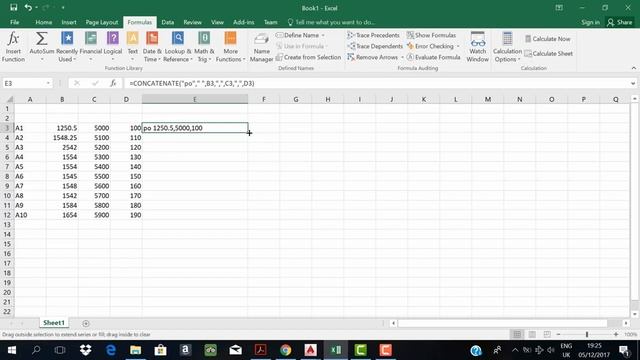This screenshot has height=360, width=640.
Task: Select column E header
Action: 195,99
